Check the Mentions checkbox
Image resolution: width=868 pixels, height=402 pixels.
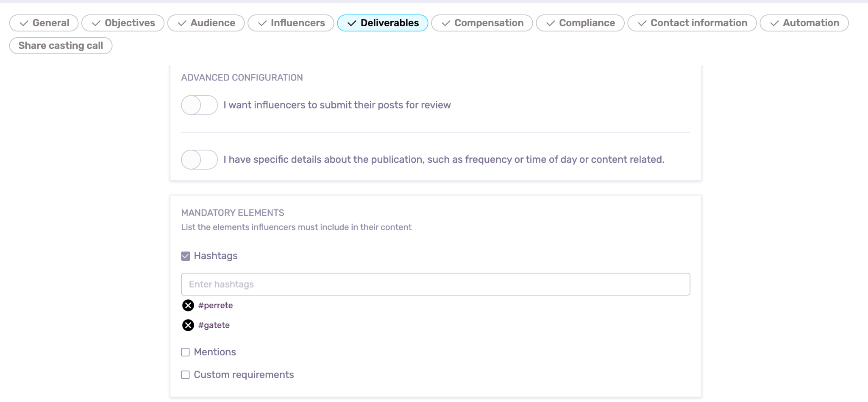(186, 352)
